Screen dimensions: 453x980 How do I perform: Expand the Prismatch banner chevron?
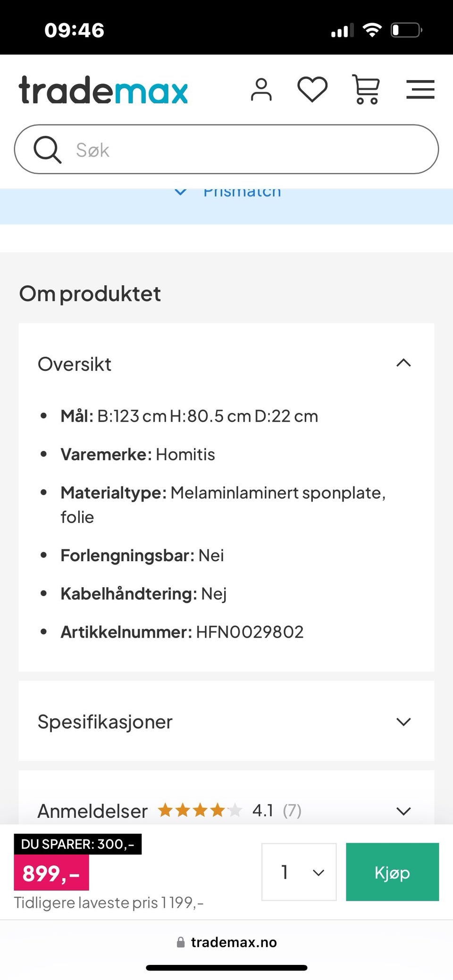pos(181,192)
